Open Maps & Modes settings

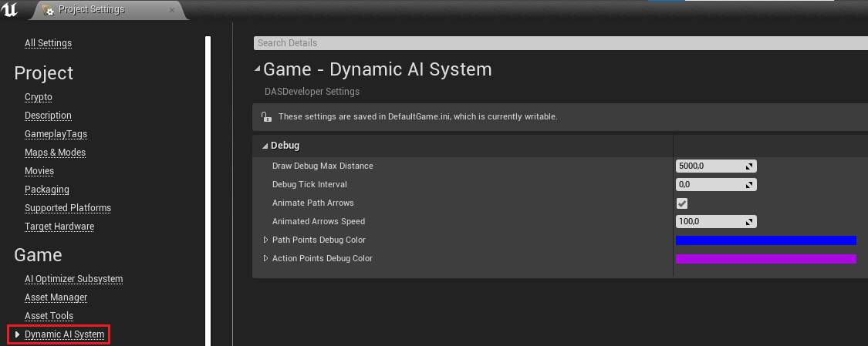click(x=55, y=153)
